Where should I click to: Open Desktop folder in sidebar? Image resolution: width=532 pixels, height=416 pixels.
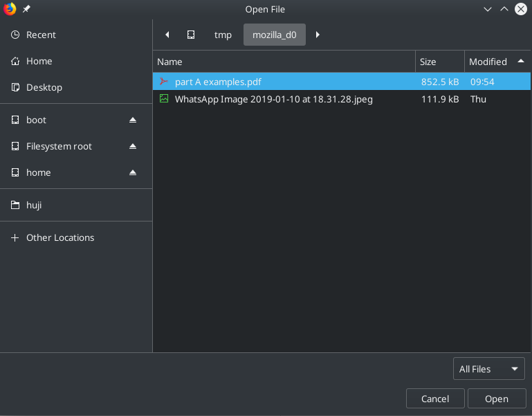[x=76, y=87]
